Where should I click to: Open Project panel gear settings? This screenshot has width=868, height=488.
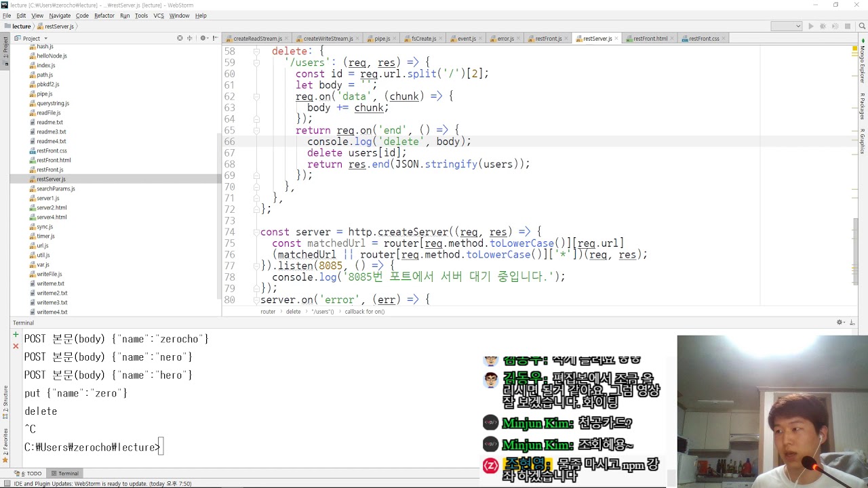tap(203, 38)
